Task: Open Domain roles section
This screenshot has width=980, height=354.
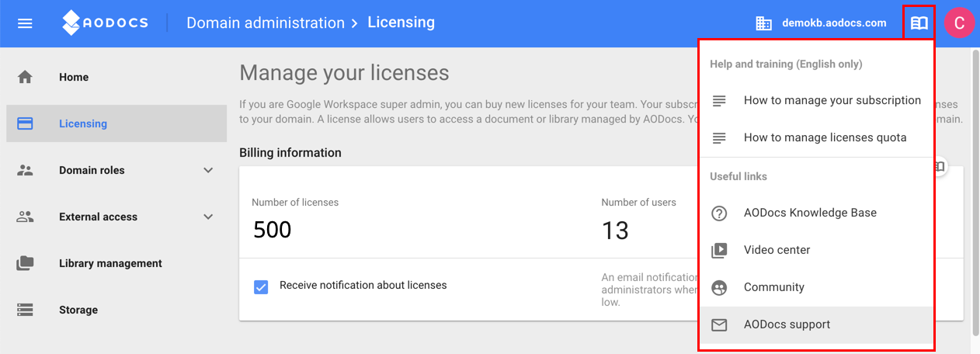Action: [x=116, y=170]
